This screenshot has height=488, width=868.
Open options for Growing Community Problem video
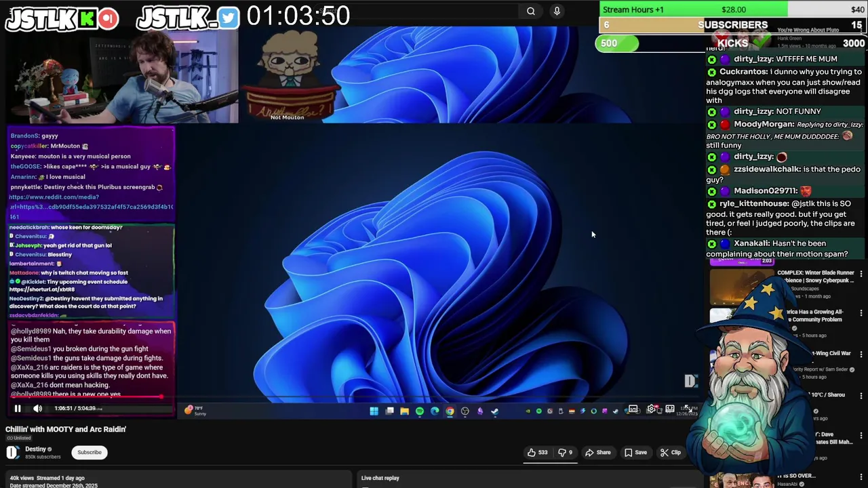(x=861, y=314)
